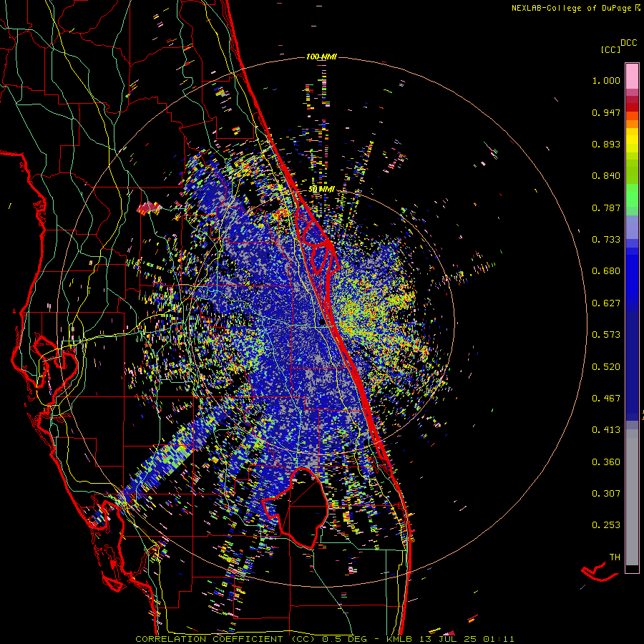This screenshot has height=644, width=644.
Task: Select the 0.733 scale value
Action: coord(606,240)
